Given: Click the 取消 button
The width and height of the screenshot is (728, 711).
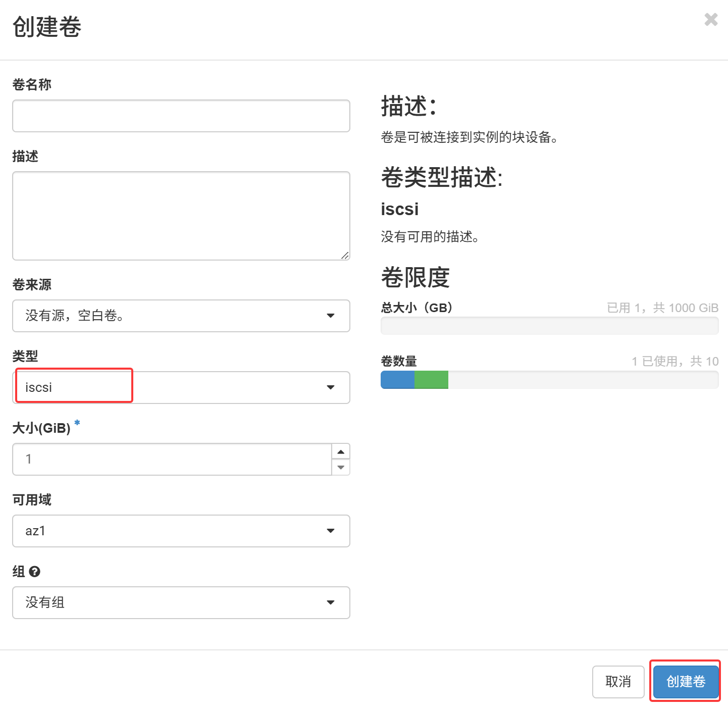Looking at the screenshot, I should point(618,682).
